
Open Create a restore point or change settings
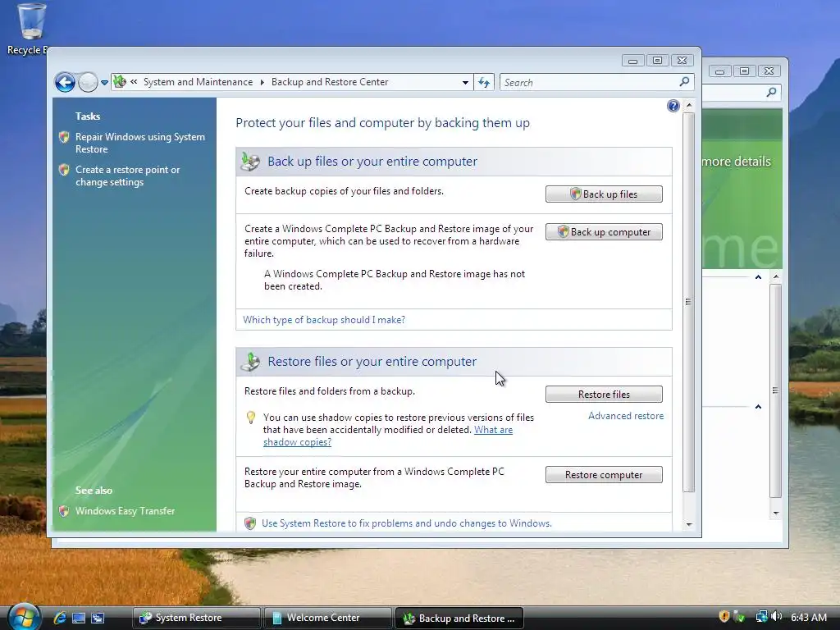point(127,176)
